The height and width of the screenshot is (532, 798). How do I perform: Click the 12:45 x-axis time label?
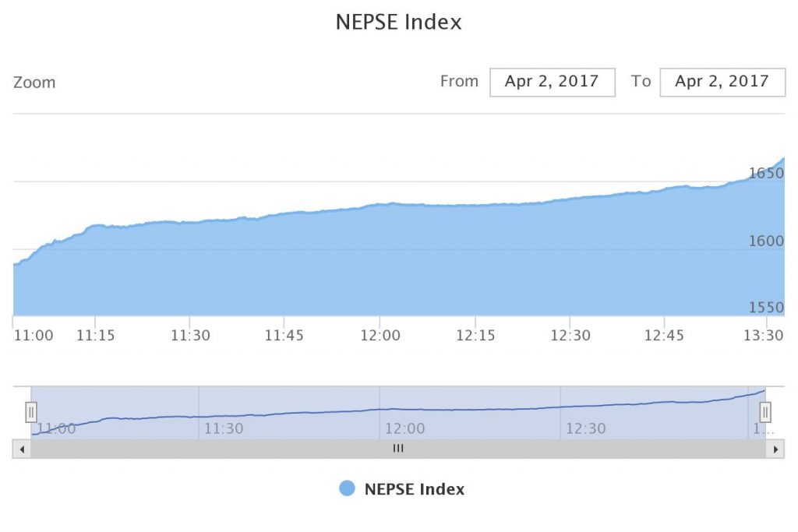pyautogui.click(x=664, y=336)
